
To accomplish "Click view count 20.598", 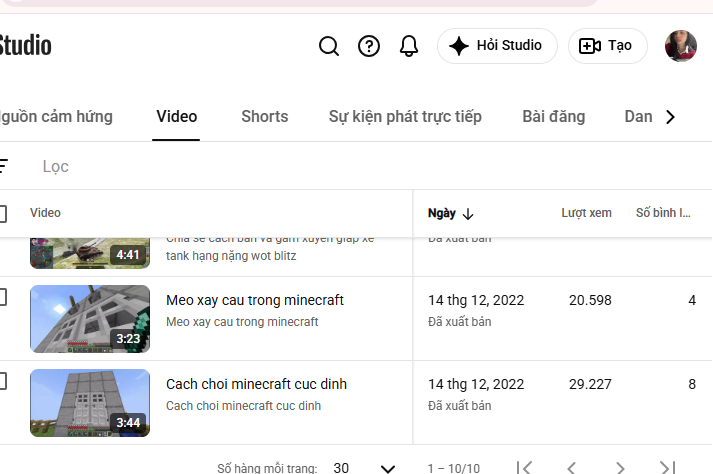I will 590,300.
